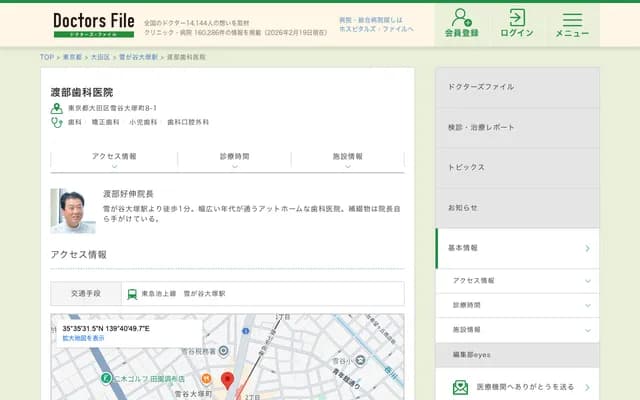The height and width of the screenshot is (400, 640).
Task: Click the train icon next to 東急池上線
Action: pyautogui.click(x=131, y=294)
